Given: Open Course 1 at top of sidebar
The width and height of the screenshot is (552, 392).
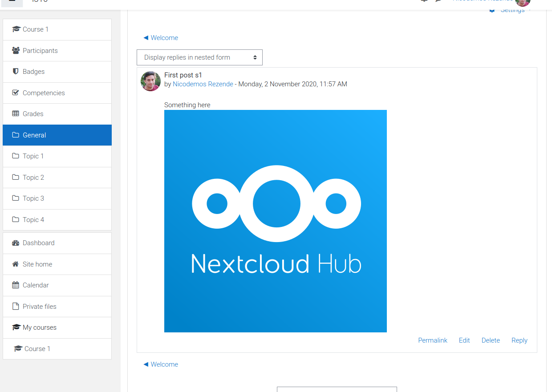Looking at the screenshot, I should point(57,29).
